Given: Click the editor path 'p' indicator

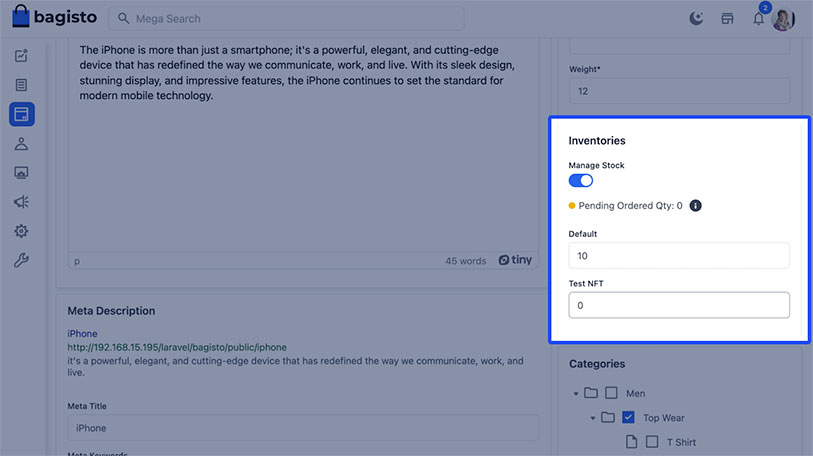Looking at the screenshot, I should point(77,261).
